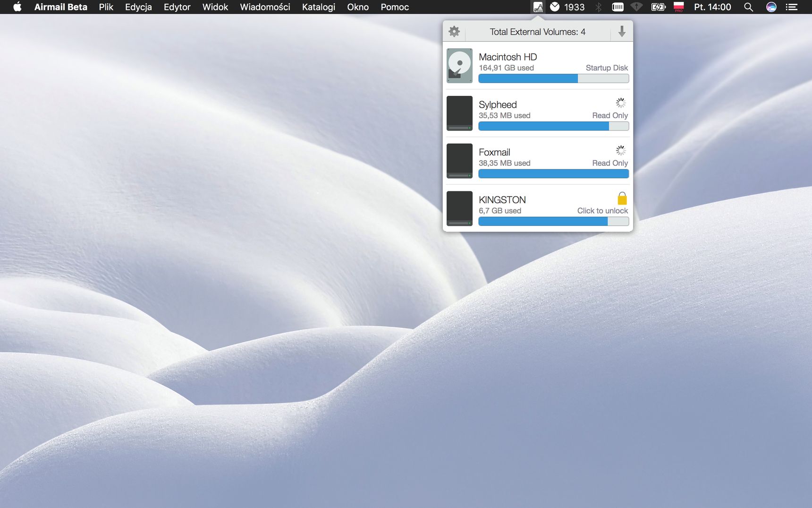Click the clock icon beside 1933
This screenshot has height=508, width=812.
click(x=555, y=7)
